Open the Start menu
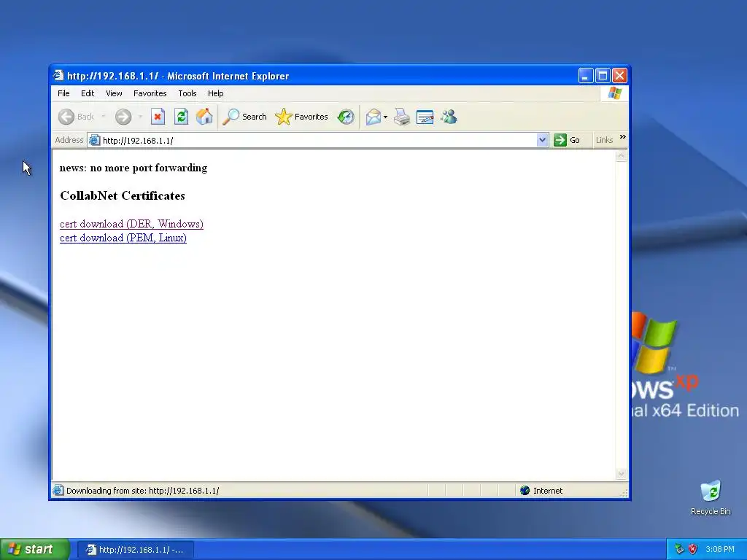The width and height of the screenshot is (747, 560). tap(35, 549)
